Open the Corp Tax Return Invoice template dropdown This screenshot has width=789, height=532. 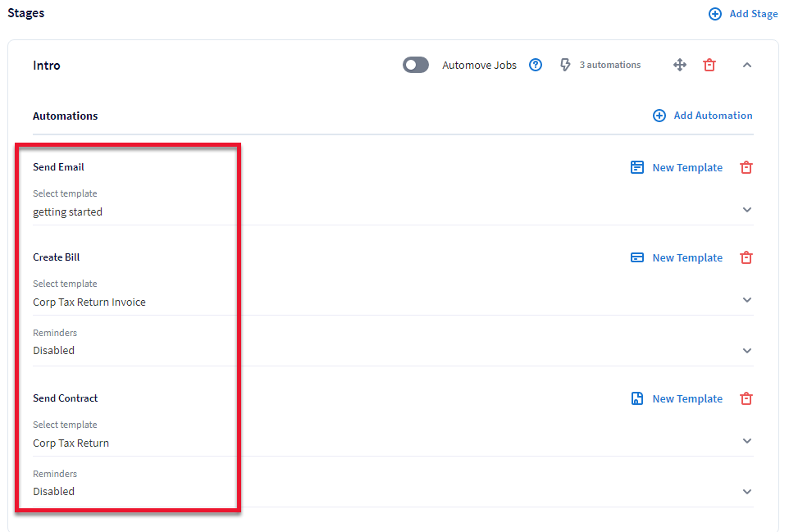746,299
